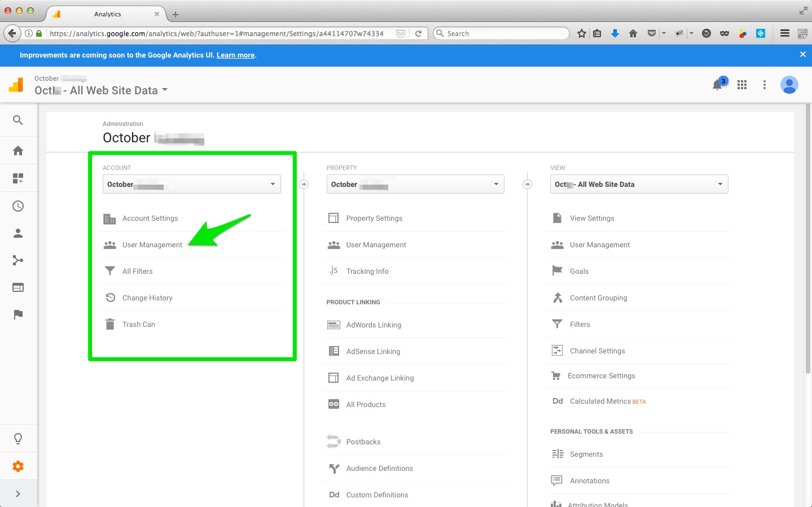Open the Learn more link in banner

[235, 55]
